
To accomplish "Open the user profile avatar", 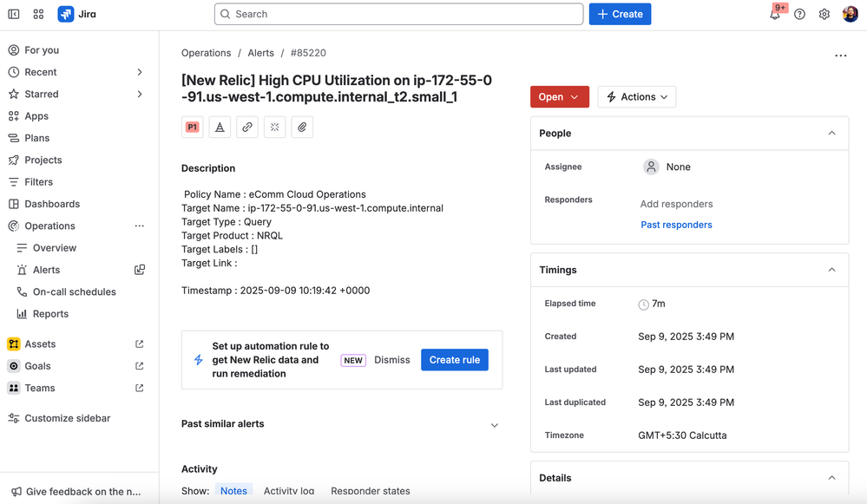I will point(850,15).
